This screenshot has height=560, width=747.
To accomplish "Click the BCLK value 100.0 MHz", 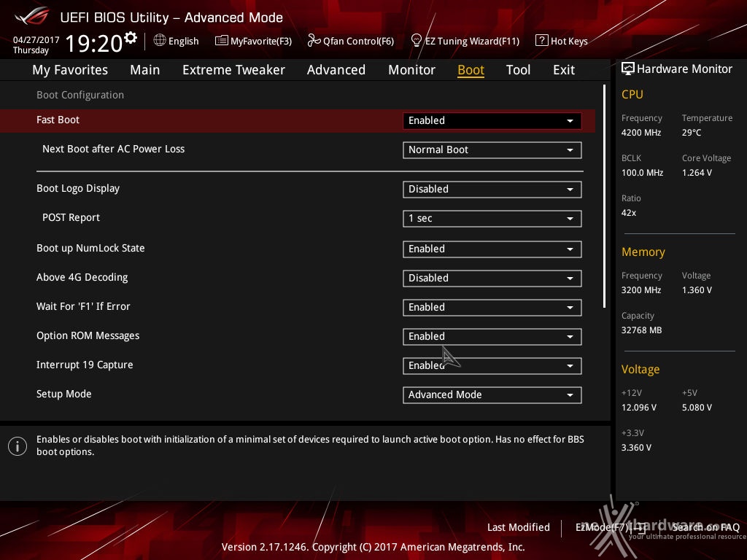I will pos(642,172).
